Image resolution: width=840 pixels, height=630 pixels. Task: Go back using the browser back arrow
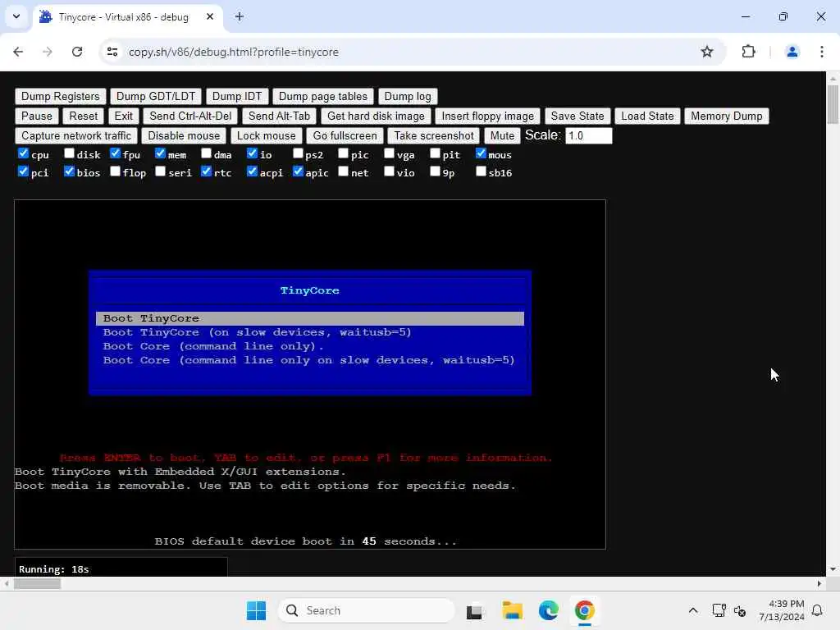tap(18, 52)
